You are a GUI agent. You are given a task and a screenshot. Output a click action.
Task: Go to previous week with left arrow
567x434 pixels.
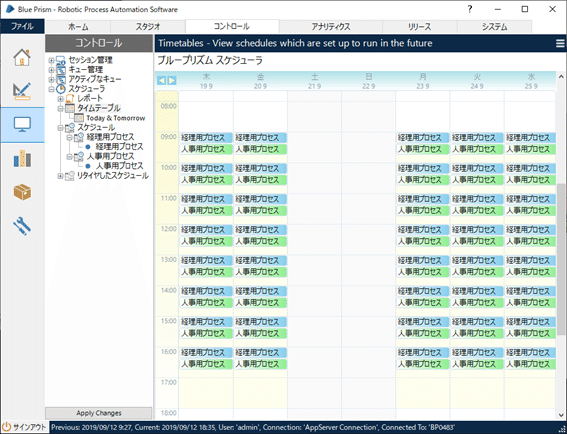tap(161, 80)
